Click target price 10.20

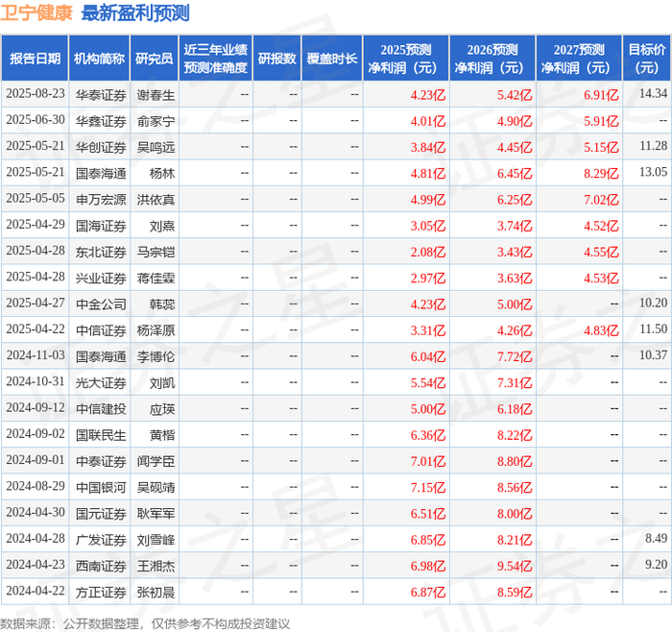[653, 303]
